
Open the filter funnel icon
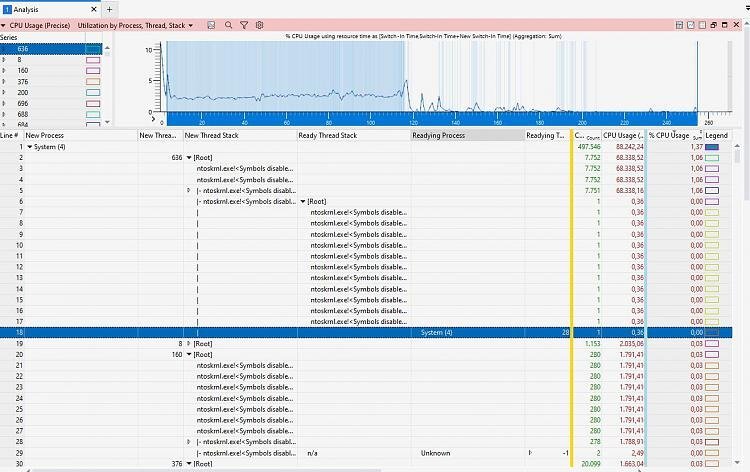[243, 24]
